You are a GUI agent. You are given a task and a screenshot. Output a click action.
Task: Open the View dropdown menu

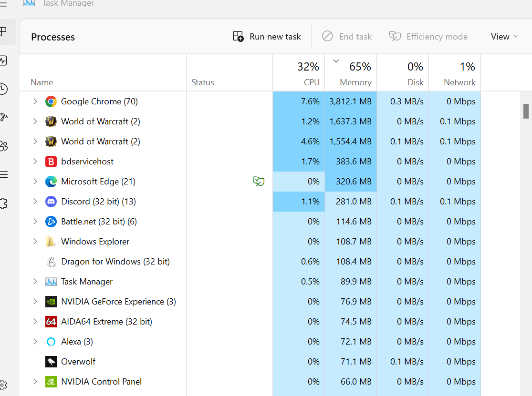coord(504,37)
